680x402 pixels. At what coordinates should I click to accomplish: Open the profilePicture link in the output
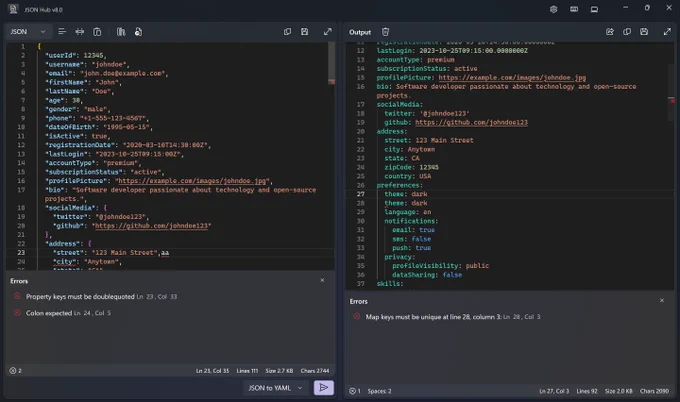point(512,78)
